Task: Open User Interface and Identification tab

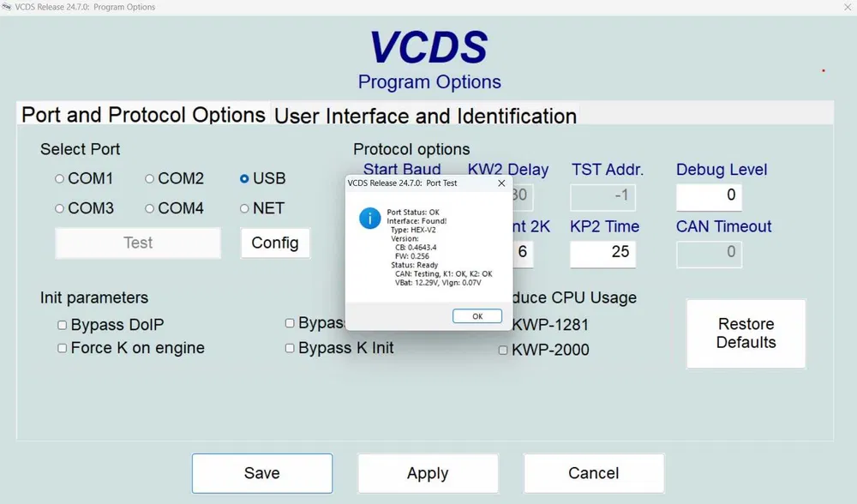Action: pos(425,116)
